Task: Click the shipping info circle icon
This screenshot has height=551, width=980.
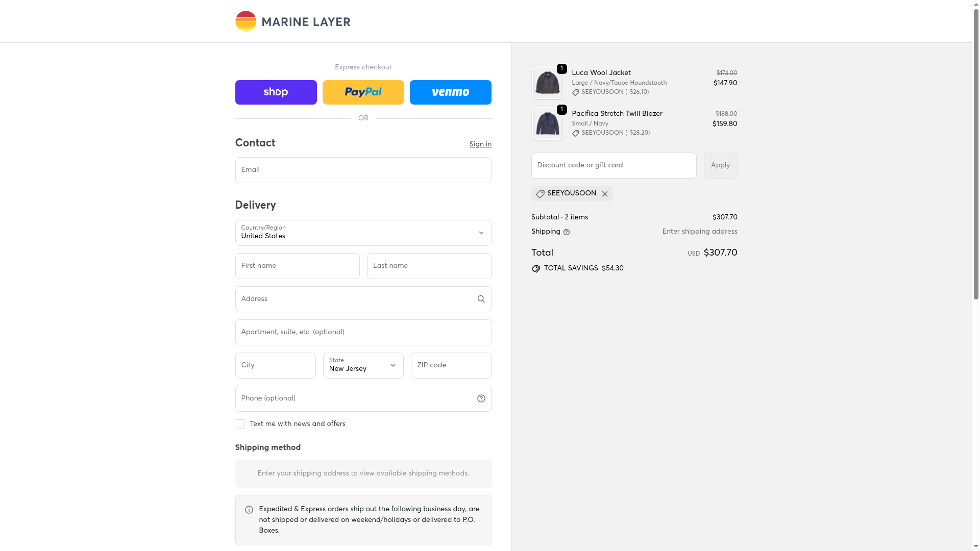Action: [x=249, y=510]
